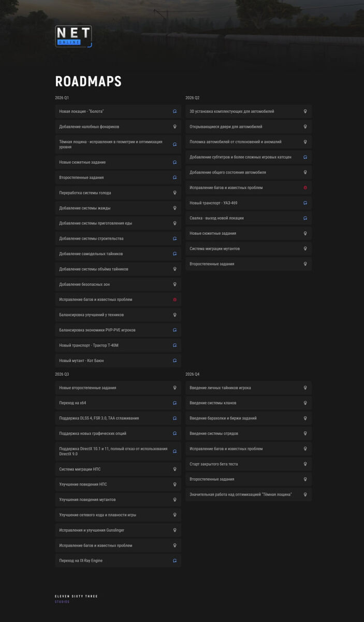Click lightbulb icon next to 'Старт закрытого бета теста'

click(x=305, y=464)
